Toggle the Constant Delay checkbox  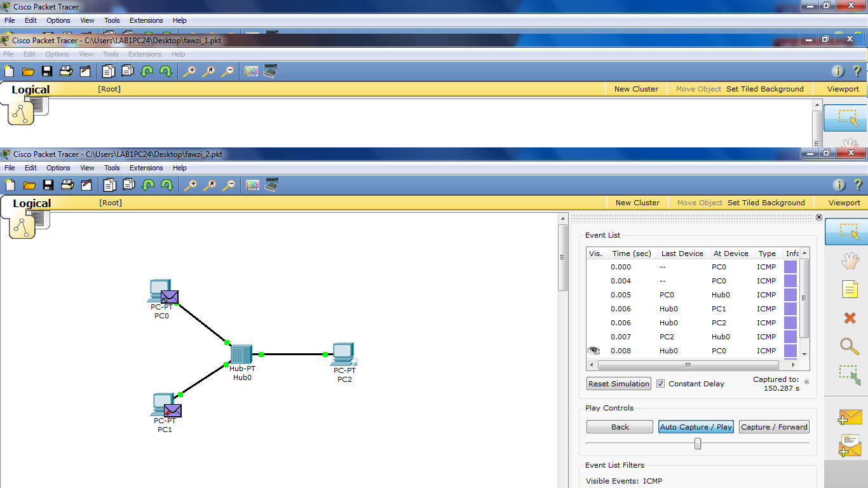[x=661, y=384]
